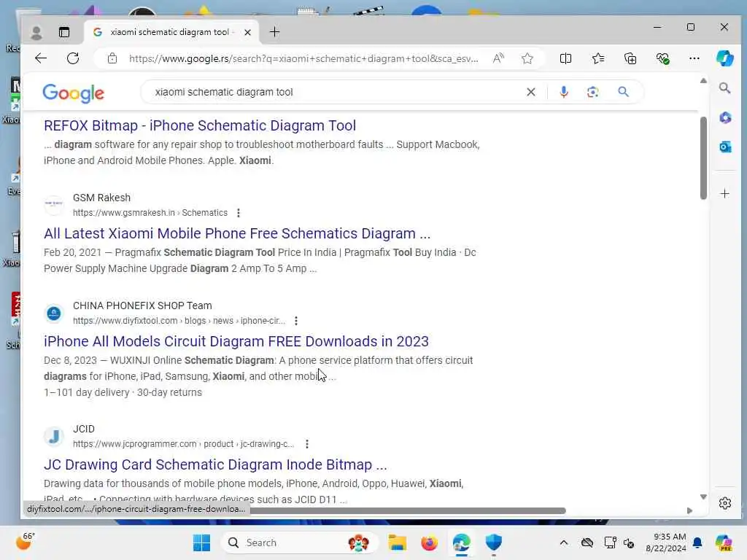The image size is (747, 560).
Task: Click the CHINA PHONEFIX site favicon
Action: click(54, 314)
